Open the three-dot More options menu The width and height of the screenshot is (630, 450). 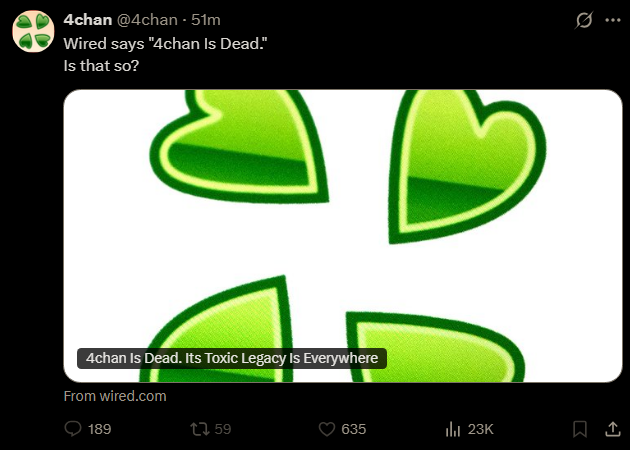click(613, 20)
